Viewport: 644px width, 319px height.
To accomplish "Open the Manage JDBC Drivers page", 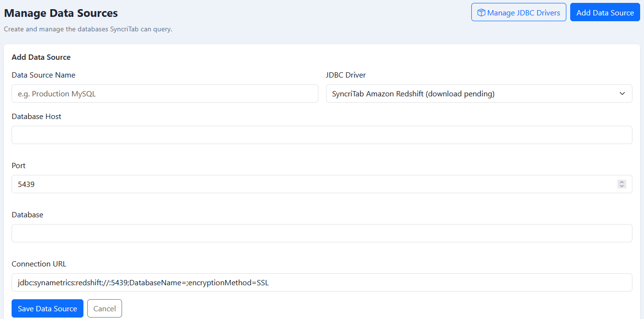I will (519, 13).
